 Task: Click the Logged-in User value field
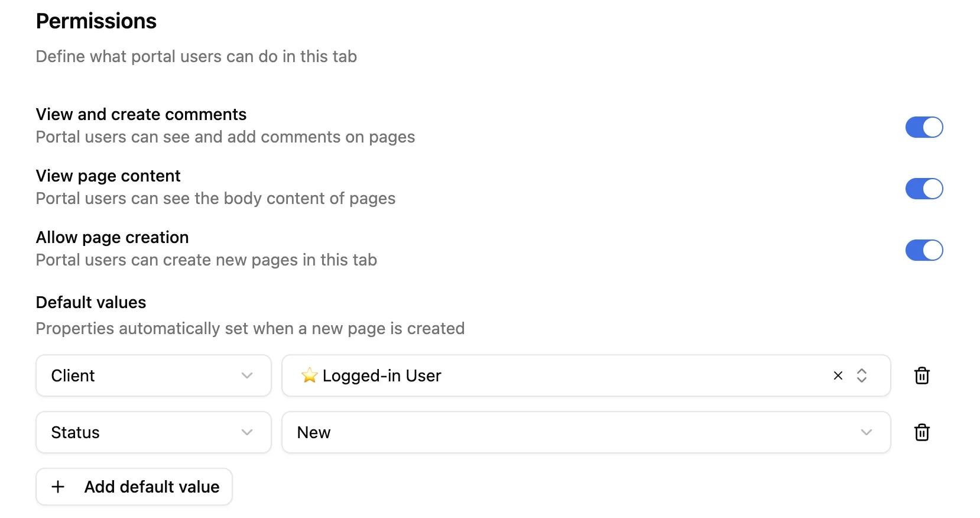(x=562, y=375)
